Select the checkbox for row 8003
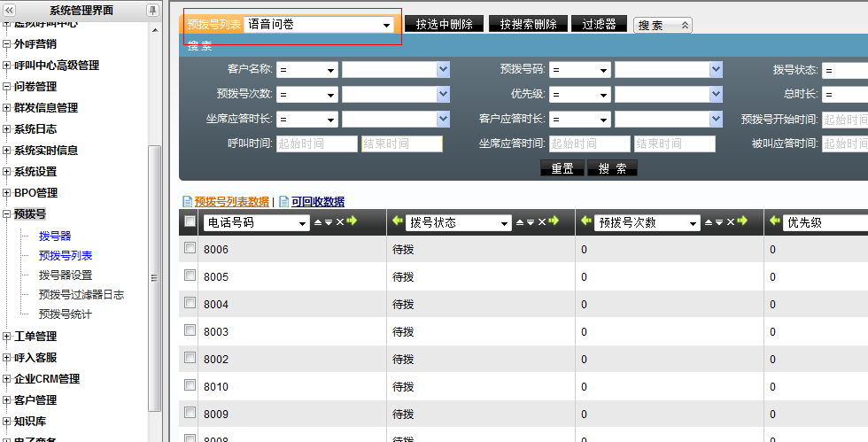 click(x=190, y=330)
